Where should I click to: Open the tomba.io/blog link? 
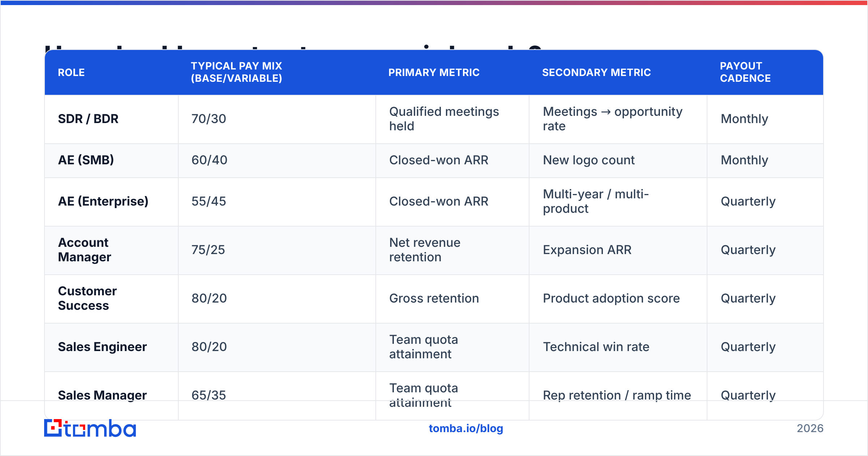point(466,428)
